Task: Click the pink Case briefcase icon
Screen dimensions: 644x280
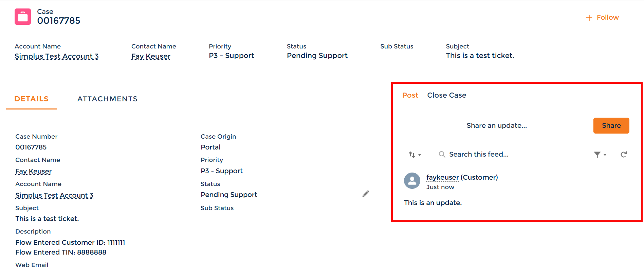Action: tap(23, 17)
